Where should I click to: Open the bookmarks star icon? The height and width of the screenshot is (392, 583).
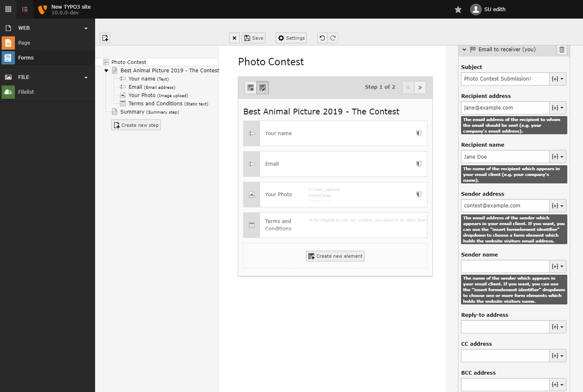coord(458,10)
